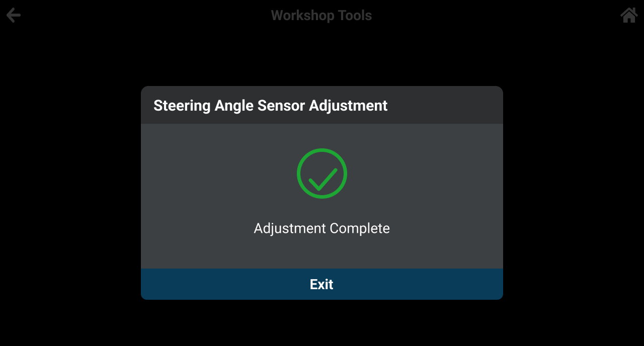Open the home page via house icon
Image resolution: width=644 pixels, height=346 pixels.
(629, 15)
